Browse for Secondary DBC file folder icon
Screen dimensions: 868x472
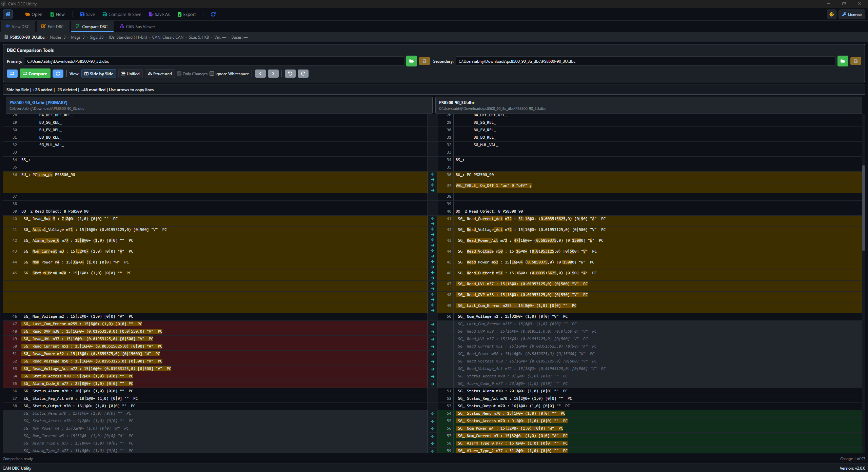[x=843, y=61]
